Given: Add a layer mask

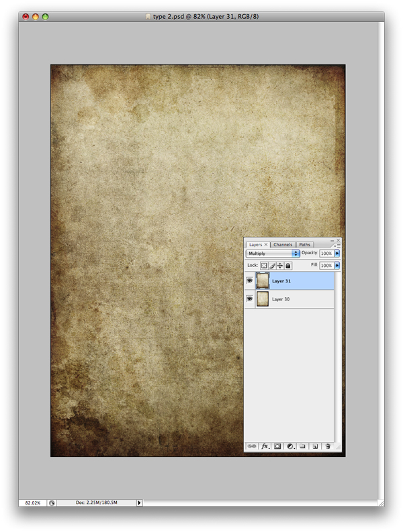Looking at the screenshot, I should [x=277, y=445].
